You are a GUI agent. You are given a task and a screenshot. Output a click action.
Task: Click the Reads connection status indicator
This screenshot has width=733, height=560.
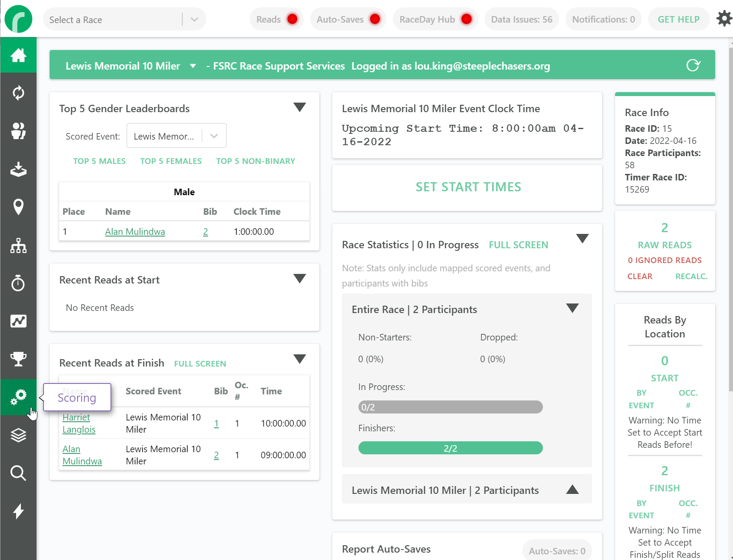point(277,19)
